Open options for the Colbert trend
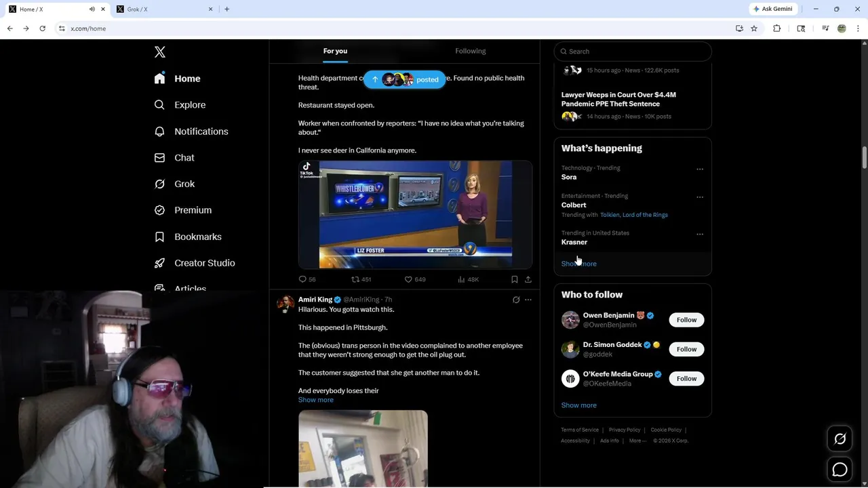 point(700,197)
